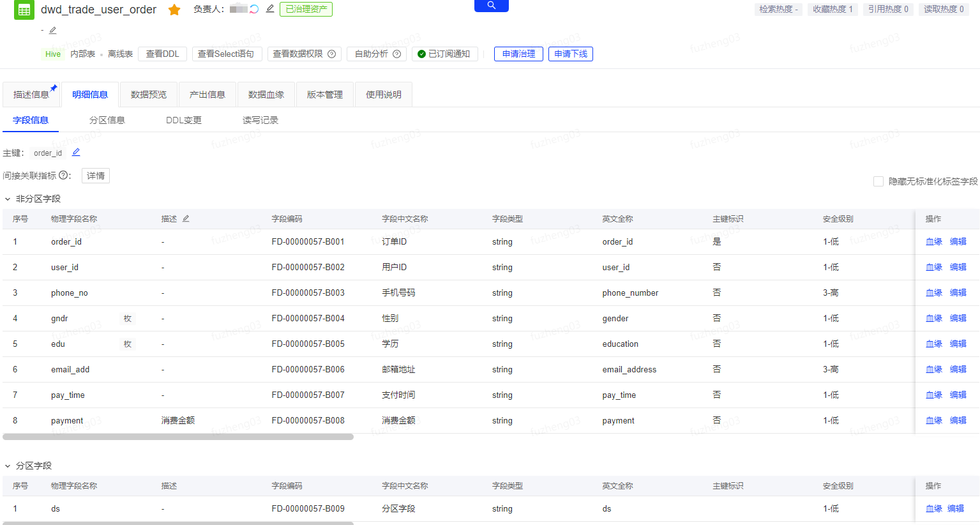The height and width of the screenshot is (525, 980).
Task: Click the 收藏热度 1 badge
Action: [x=833, y=9]
